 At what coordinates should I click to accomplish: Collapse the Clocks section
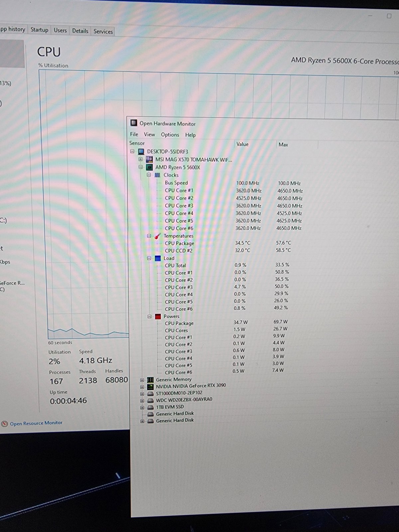(149, 175)
